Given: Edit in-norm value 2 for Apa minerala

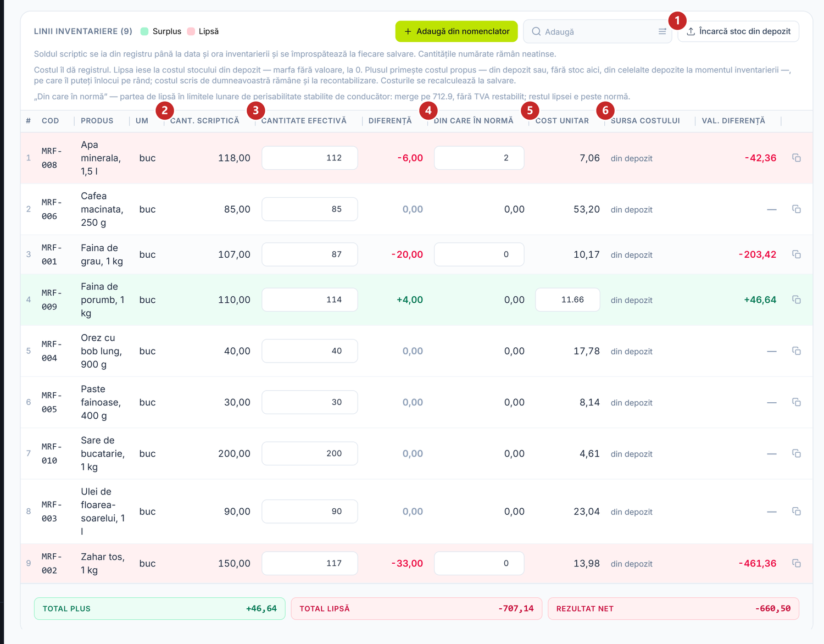Looking at the screenshot, I should (x=479, y=158).
